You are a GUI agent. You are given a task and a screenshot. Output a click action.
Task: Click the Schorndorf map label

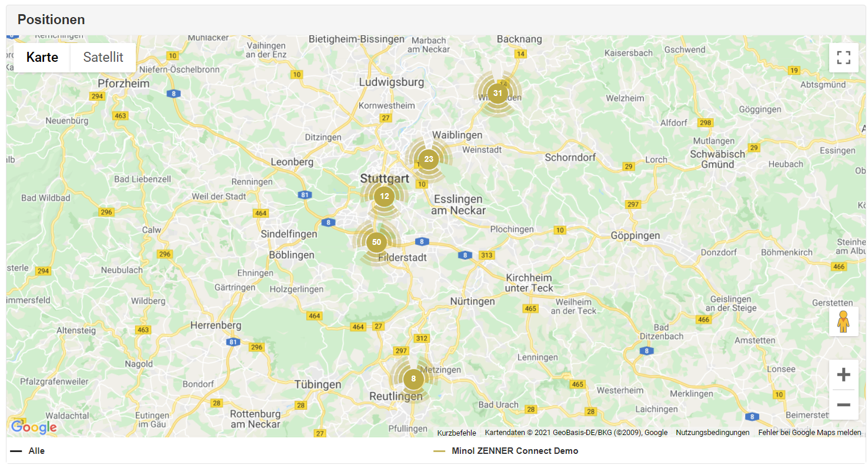tap(570, 157)
